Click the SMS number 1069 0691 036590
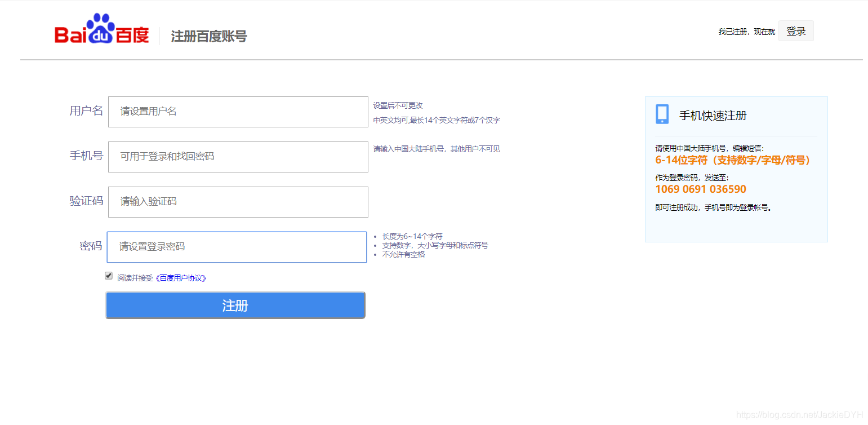The image size is (868, 425). click(x=701, y=189)
